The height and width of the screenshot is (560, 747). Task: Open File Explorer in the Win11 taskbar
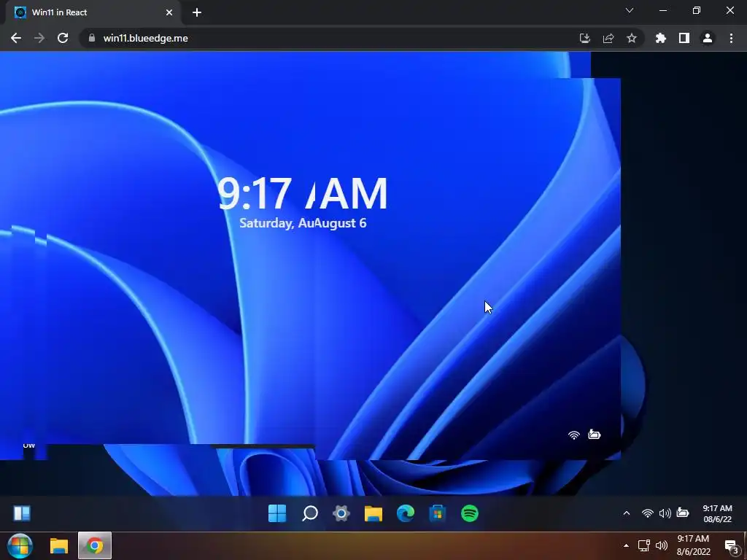[373, 513]
